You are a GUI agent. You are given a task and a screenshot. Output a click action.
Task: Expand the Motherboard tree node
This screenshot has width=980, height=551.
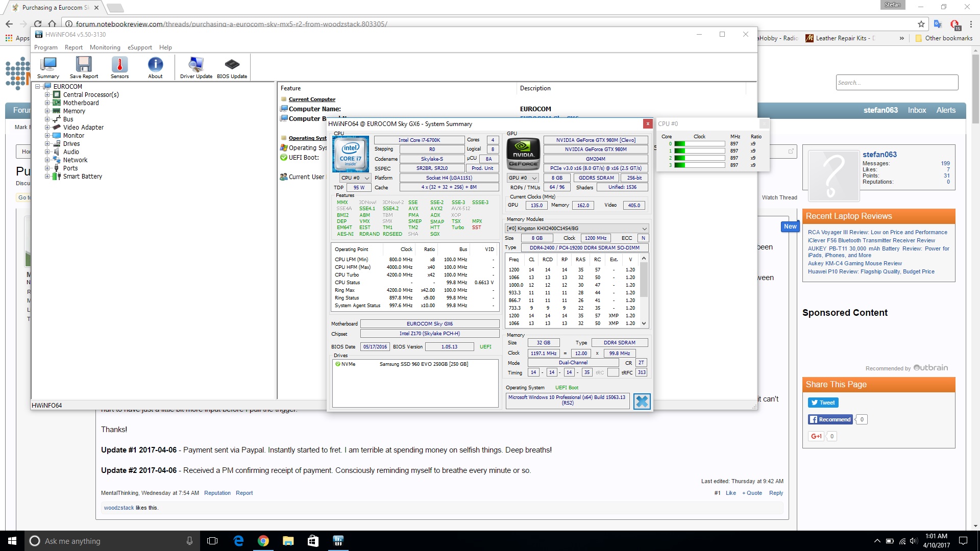point(47,103)
